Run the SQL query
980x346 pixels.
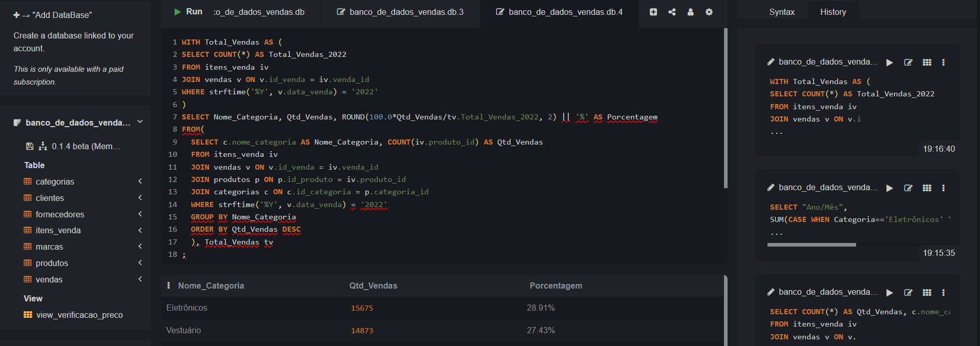point(188,12)
